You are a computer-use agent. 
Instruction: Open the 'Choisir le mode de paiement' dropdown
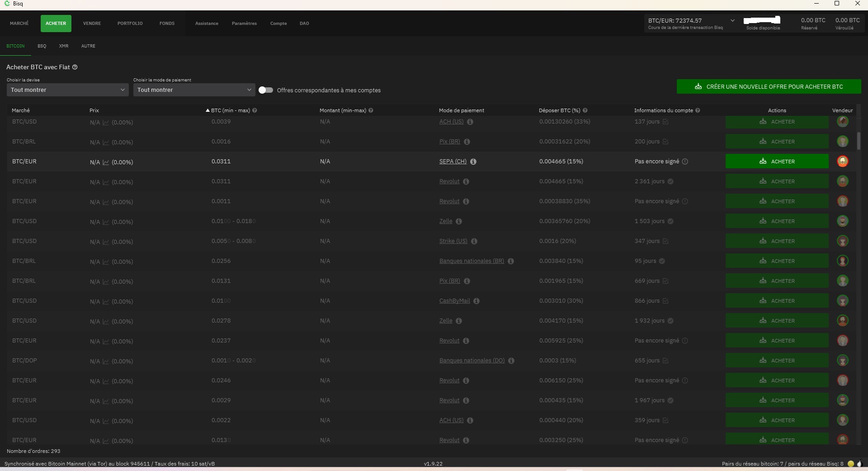[194, 90]
